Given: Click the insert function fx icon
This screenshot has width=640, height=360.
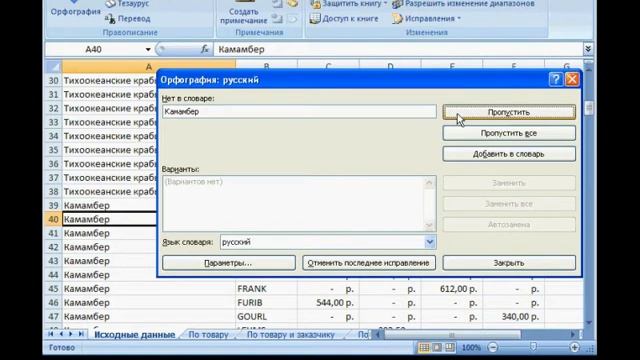Looking at the screenshot, I should point(205,49).
